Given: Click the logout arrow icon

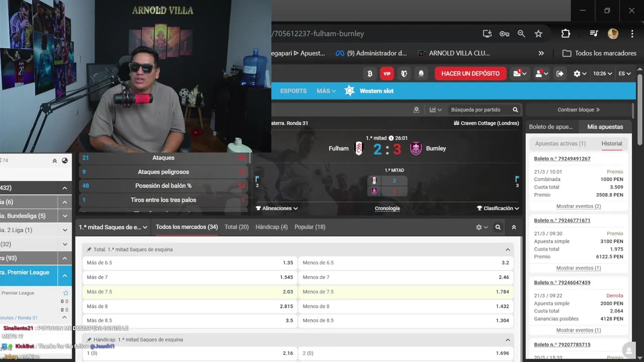Looking at the screenshot, I should coord(560,73).
